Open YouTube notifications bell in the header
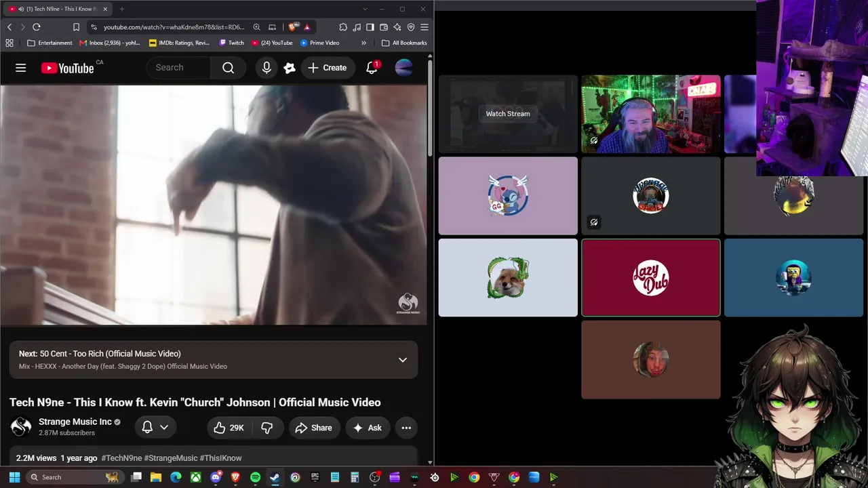The width and height of the screenshot is (868, 488). pos(372,68)
